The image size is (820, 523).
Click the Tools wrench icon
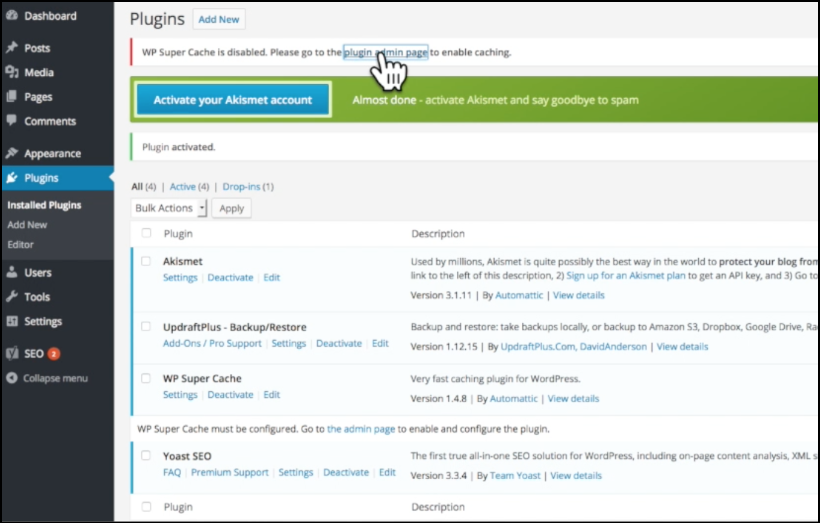tap(12, 297)
